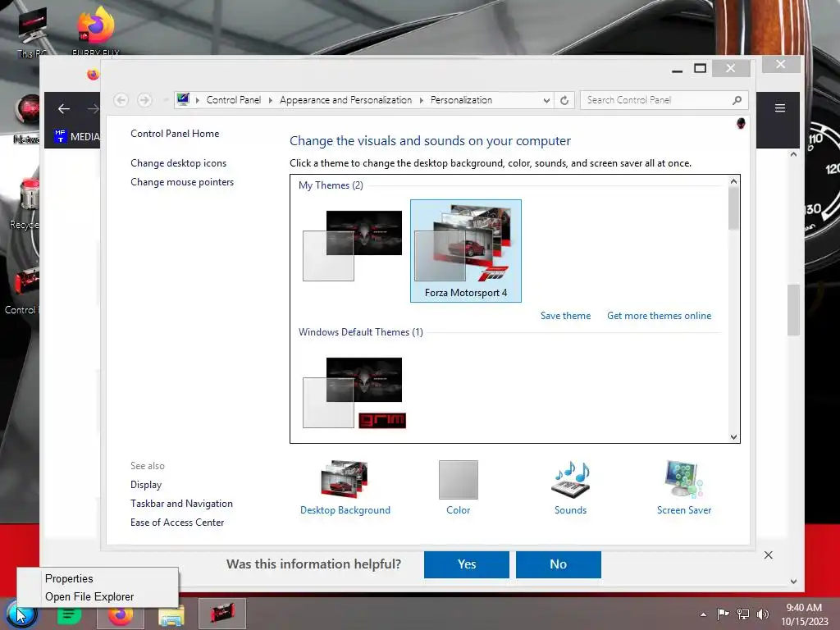
Task: Switch to Firefox in the taskbar
Action: tap(121, 614)
